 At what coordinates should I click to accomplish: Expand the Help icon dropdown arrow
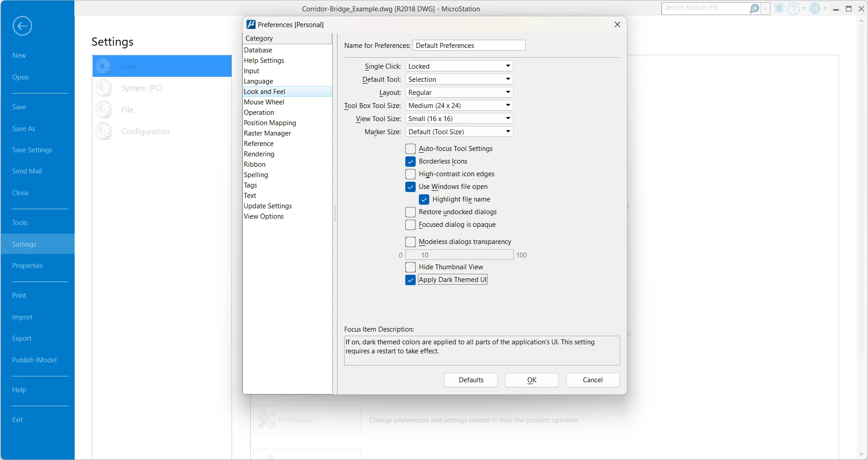pyautogui.click(x=804, y=8)
